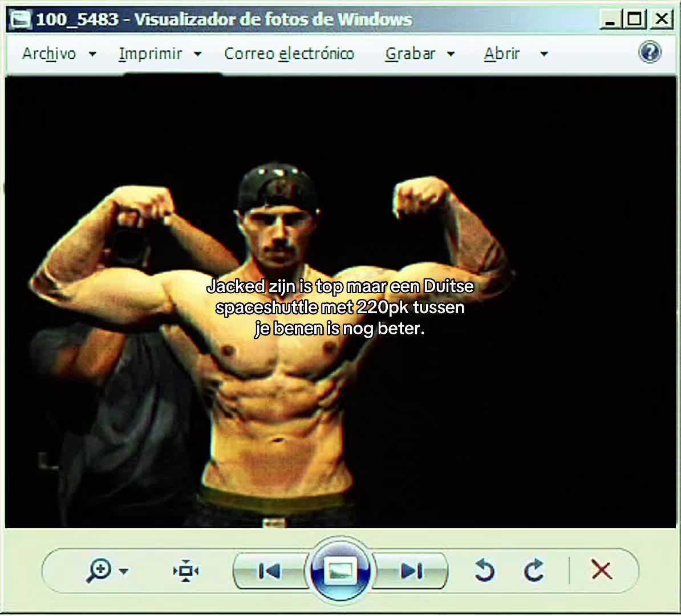The height and width of the screenshot is (616, 681).
Task: Open the Grabar menu
Action: pos(410,54)
